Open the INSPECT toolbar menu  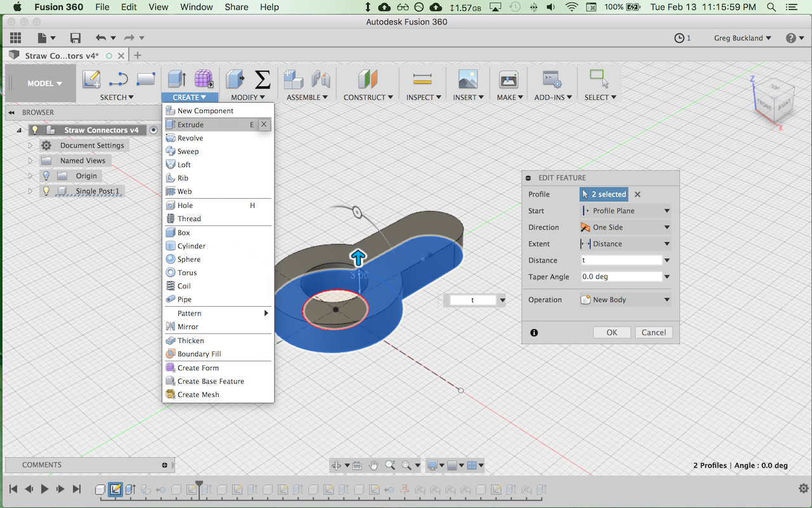[424, 97]
